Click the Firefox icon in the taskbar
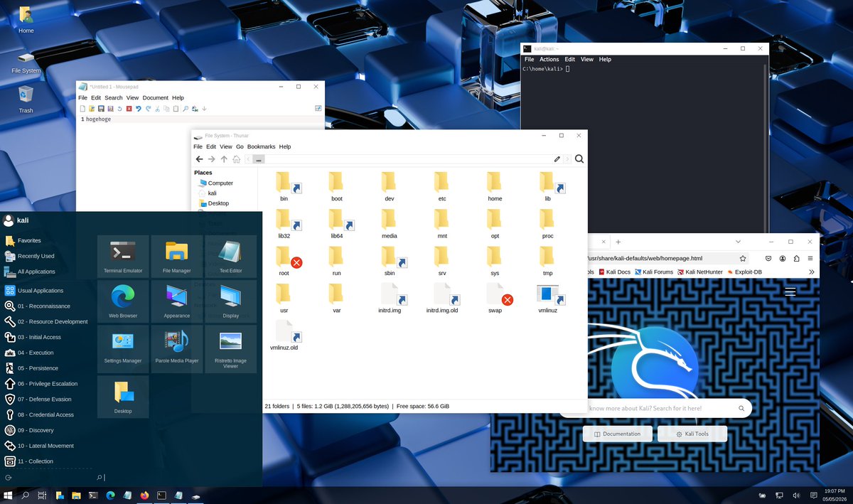The height and width of the screenshot is (504, 853). [x=145, y=495]
